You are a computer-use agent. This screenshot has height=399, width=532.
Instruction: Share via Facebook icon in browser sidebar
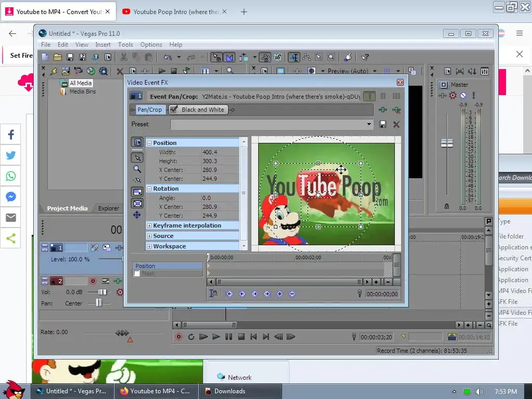coord(10,135)
